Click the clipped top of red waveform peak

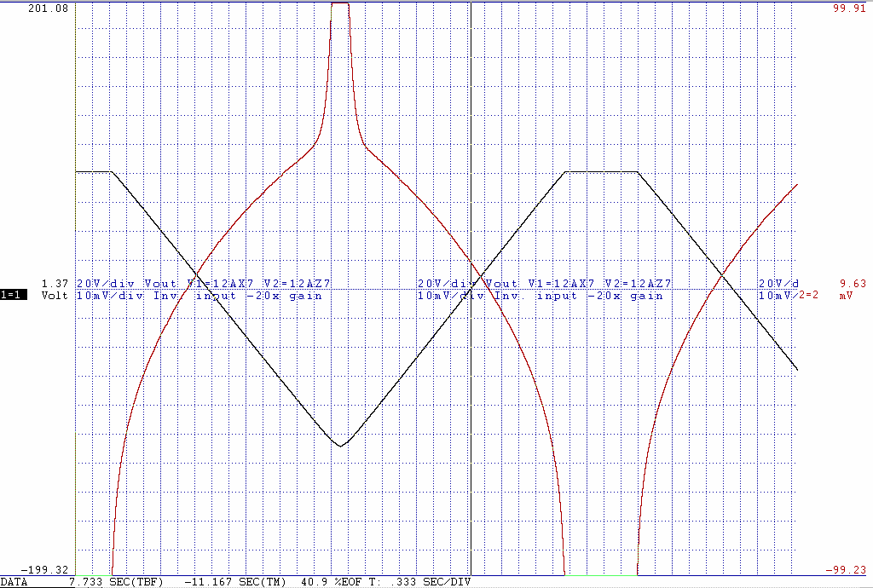pyautogui.click(x=340, y=3)
